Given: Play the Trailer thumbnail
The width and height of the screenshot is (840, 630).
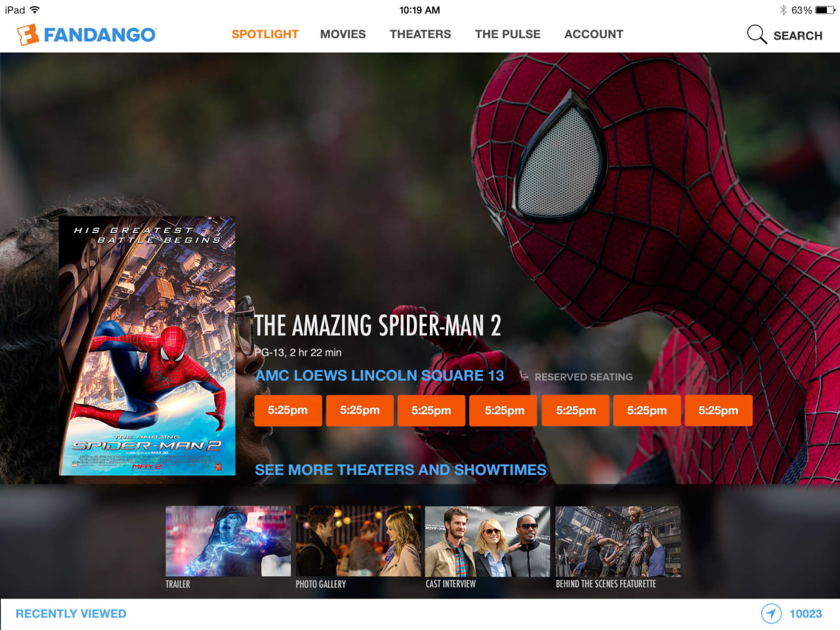Looking at the screenshot, I should click(x=228, y=541).
